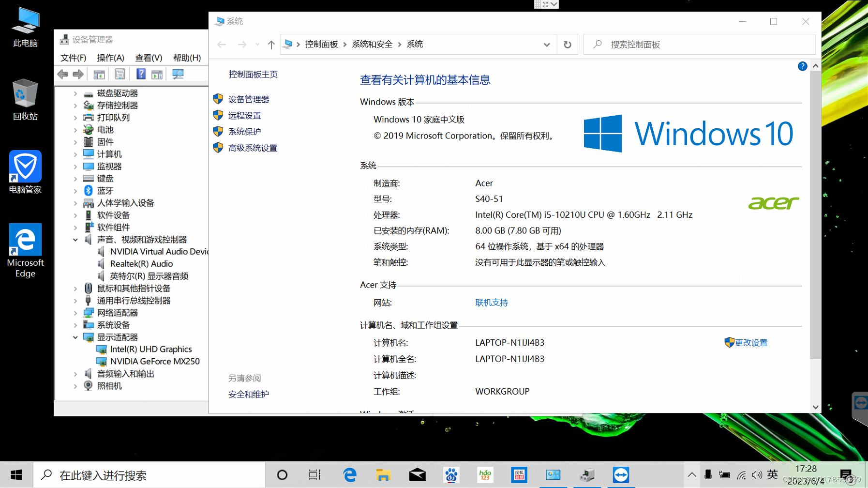Select Realtek(R) Audio device
Image resolution: width=868 pixels, height=488 pixels.
[141, 264]
